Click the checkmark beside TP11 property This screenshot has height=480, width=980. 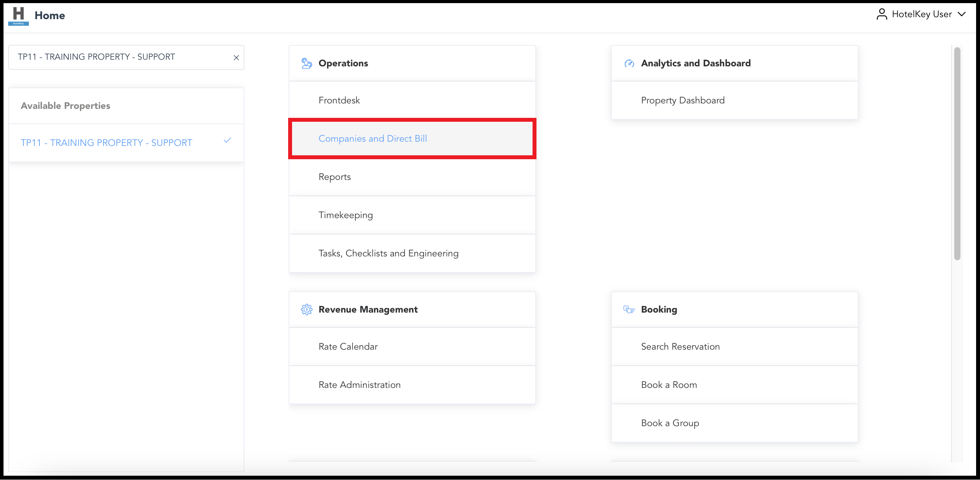click(227, 140)
